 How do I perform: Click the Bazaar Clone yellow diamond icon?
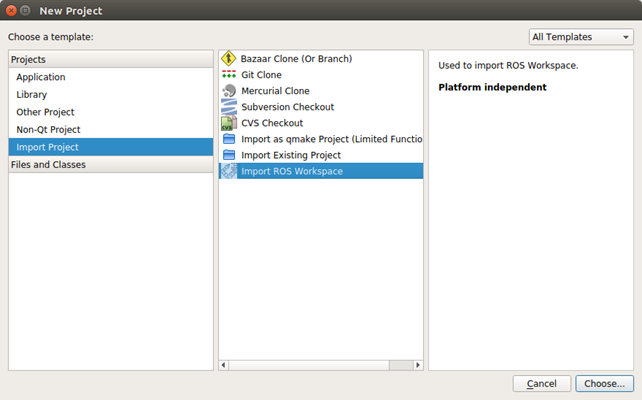228,59
